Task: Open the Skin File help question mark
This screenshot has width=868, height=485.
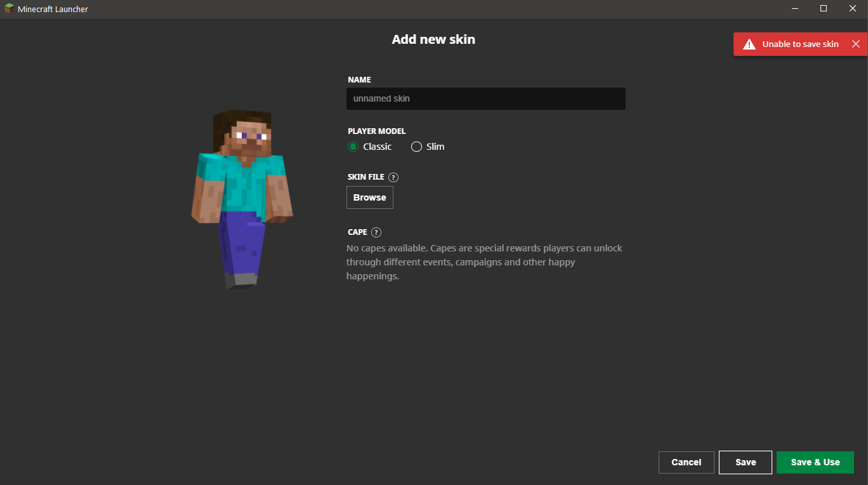Action: pos(393,177)
